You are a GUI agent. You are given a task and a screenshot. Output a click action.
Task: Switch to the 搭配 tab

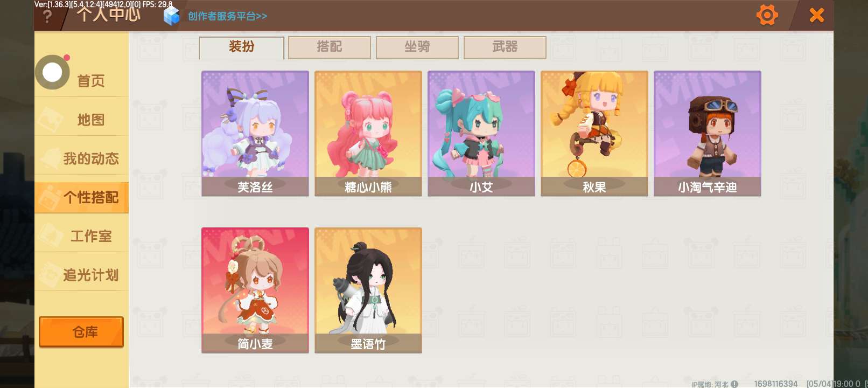coord(330,47)
